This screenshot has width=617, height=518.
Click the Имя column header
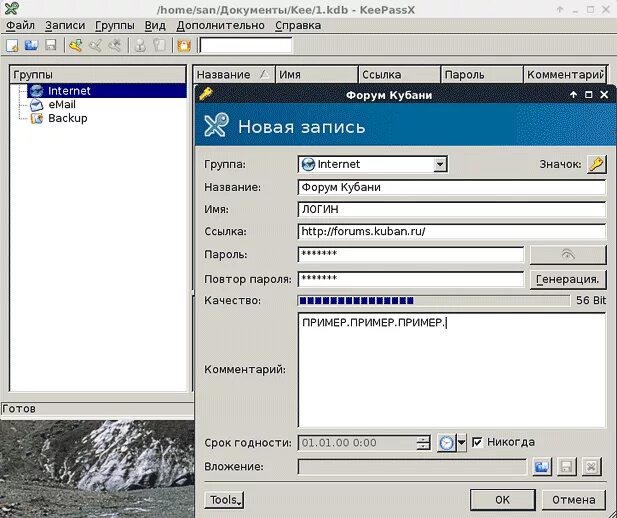click(x=317, y=75)
